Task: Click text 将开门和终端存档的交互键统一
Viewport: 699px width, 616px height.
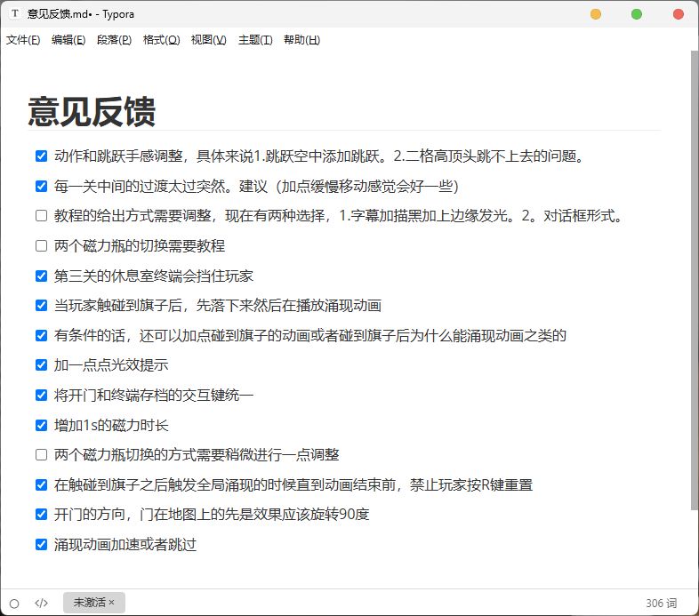Action: tap(154, 395)
